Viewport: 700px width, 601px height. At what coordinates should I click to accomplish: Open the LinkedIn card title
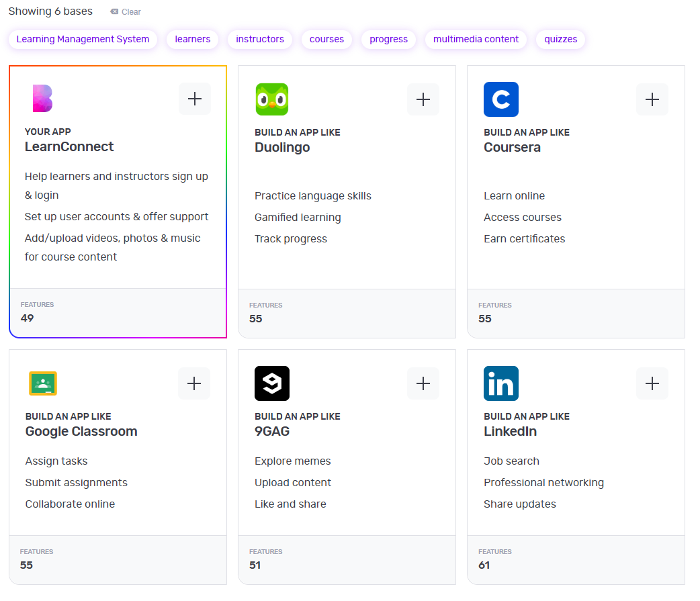(x=511, y=432)
